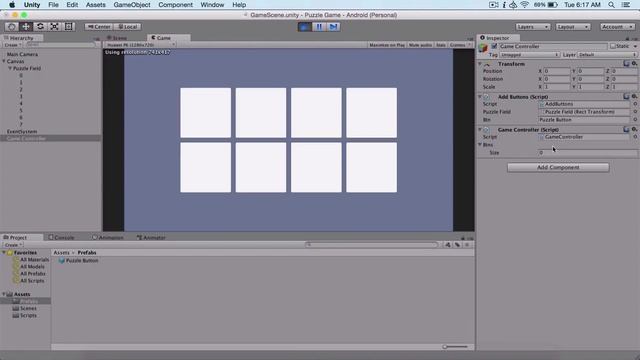Open macOS Spotlight search icon
This screenshot has height=360, width=640.
pyautogui.click(x=611, y=5)
